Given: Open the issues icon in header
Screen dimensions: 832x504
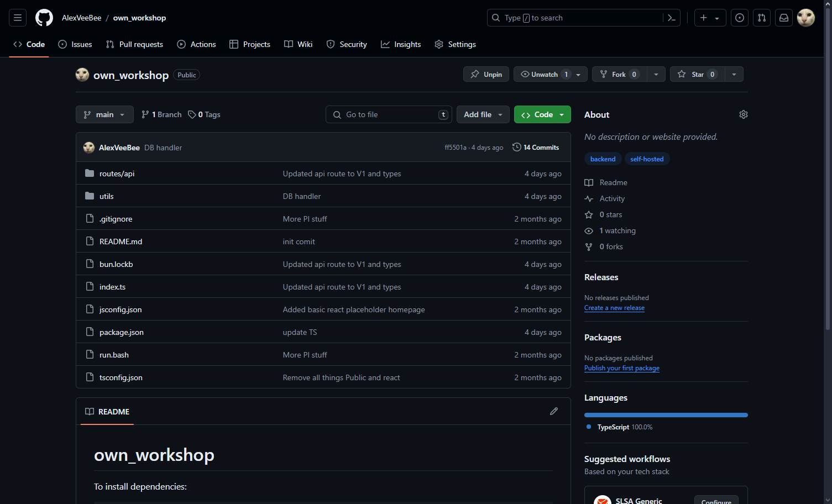Looking at the screenshot, I should tap(740, 18).
